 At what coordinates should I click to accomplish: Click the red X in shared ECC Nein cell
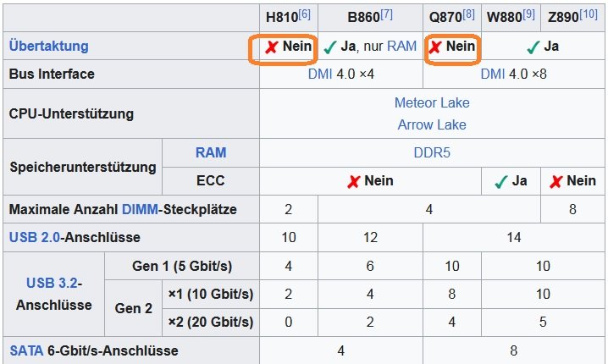click(x=354, y=181)
